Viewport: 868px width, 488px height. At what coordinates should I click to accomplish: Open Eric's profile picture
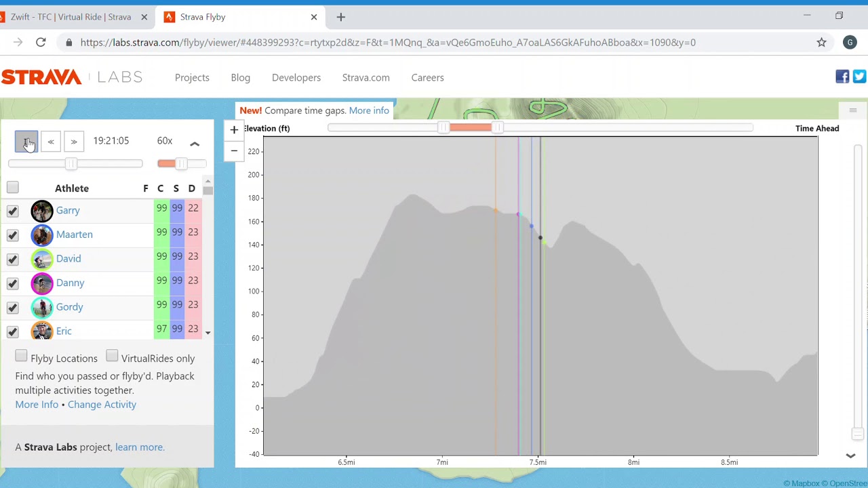click(41, 331)
